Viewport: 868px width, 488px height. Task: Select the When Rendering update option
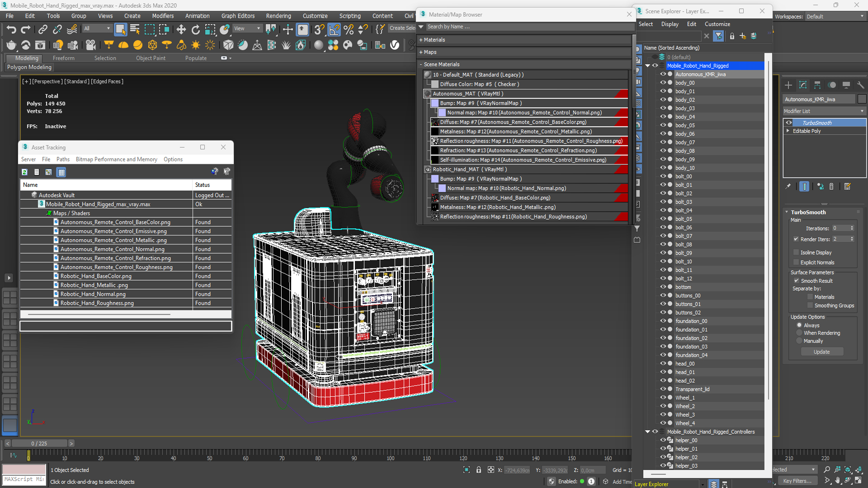(x=799, y=333)
